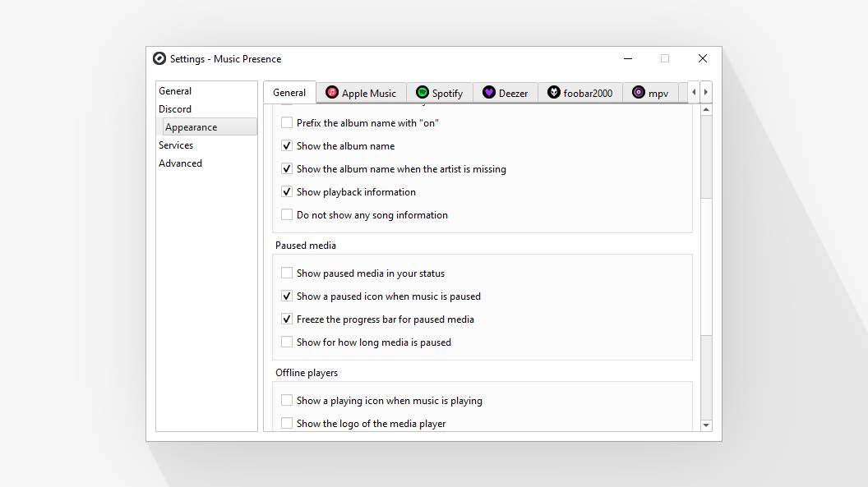
Task: Click the green Spotify logo icon
Action: point(422,93)
